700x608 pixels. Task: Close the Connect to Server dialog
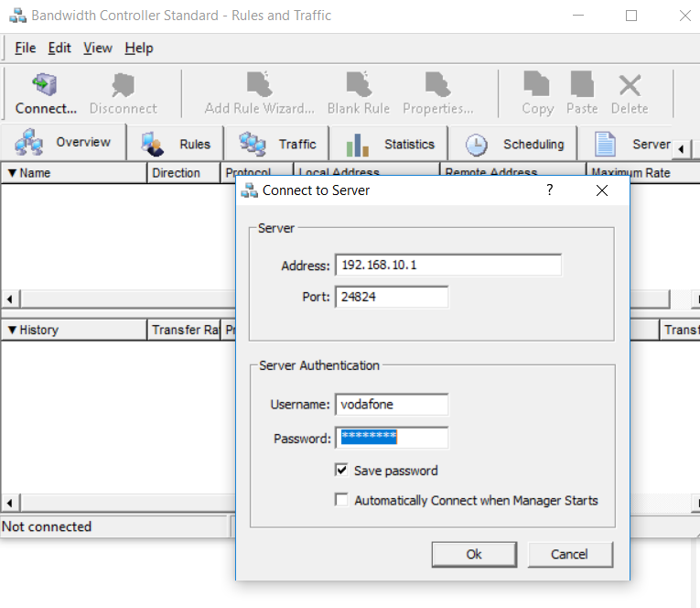(x=602, y=190)
